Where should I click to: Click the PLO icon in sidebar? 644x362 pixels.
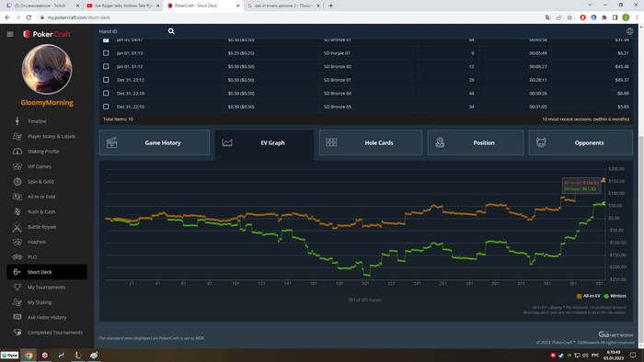pyautogui.click(x=17, y=257)
